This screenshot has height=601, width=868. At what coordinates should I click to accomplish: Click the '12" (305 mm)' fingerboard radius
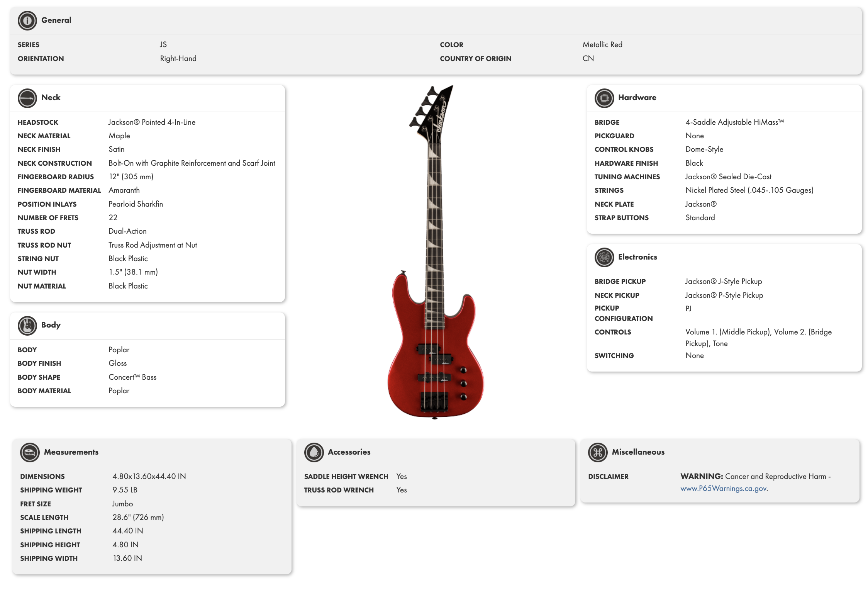[131, 177]
